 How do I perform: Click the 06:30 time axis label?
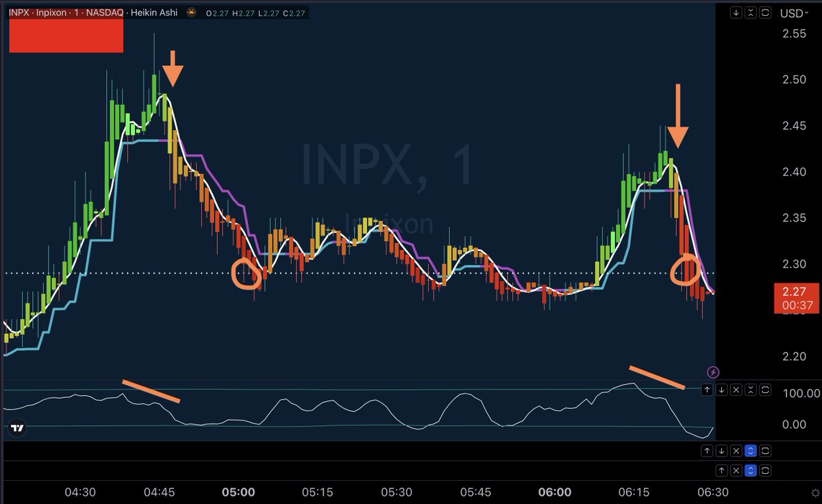[712, 492]
